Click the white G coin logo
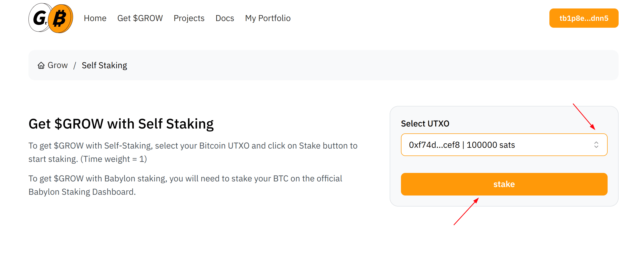 39,18
